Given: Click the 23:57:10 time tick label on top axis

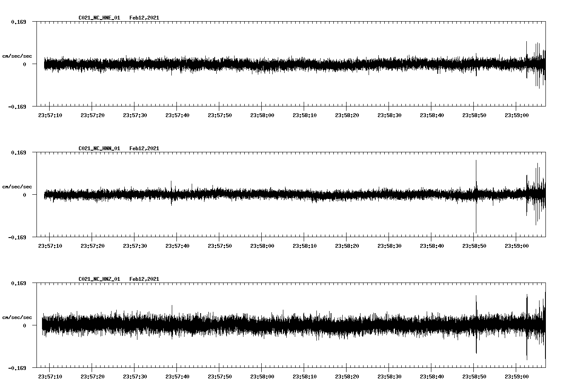Looking at the screenshot, I should point(50,114).
